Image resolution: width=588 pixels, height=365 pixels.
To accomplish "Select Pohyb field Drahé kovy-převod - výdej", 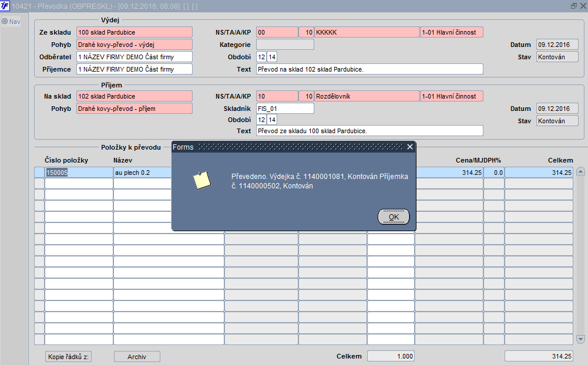I will (135, 45).
